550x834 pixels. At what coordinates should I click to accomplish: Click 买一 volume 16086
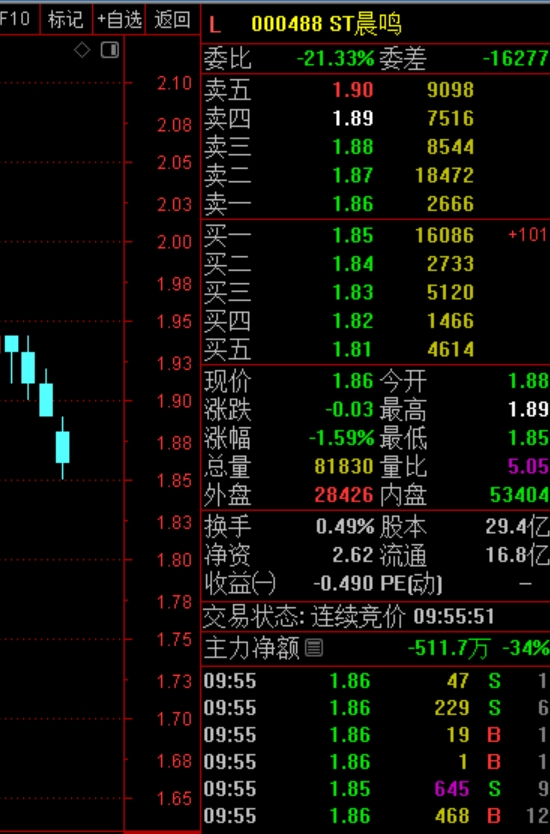click(x=445, y=235)
